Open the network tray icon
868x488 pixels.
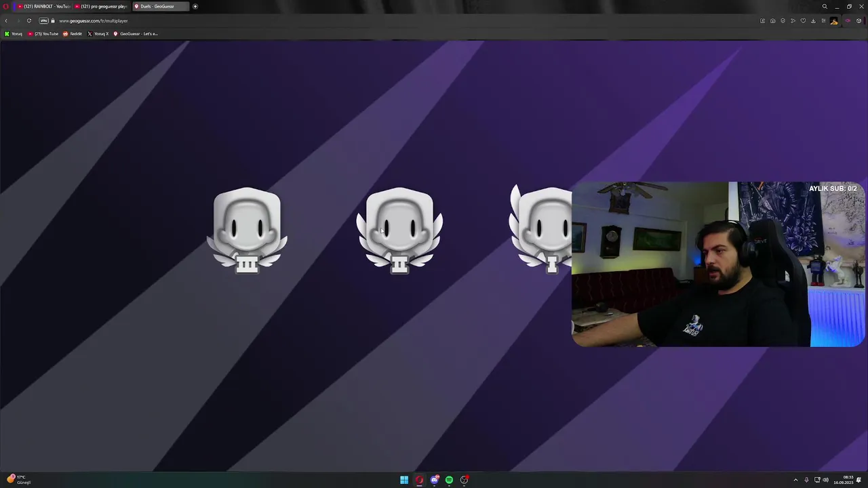coord(816,480)
